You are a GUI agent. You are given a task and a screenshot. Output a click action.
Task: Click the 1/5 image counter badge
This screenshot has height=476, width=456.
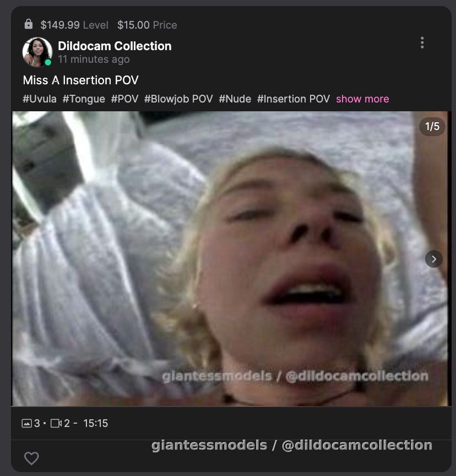pyautogui.click(x=432, y=127)
